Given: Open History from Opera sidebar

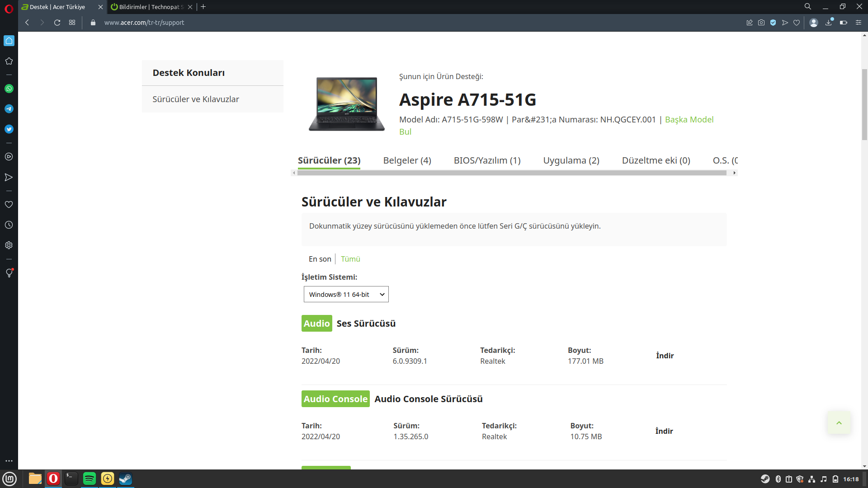Looking at the screenshot, I should [9, 225].
